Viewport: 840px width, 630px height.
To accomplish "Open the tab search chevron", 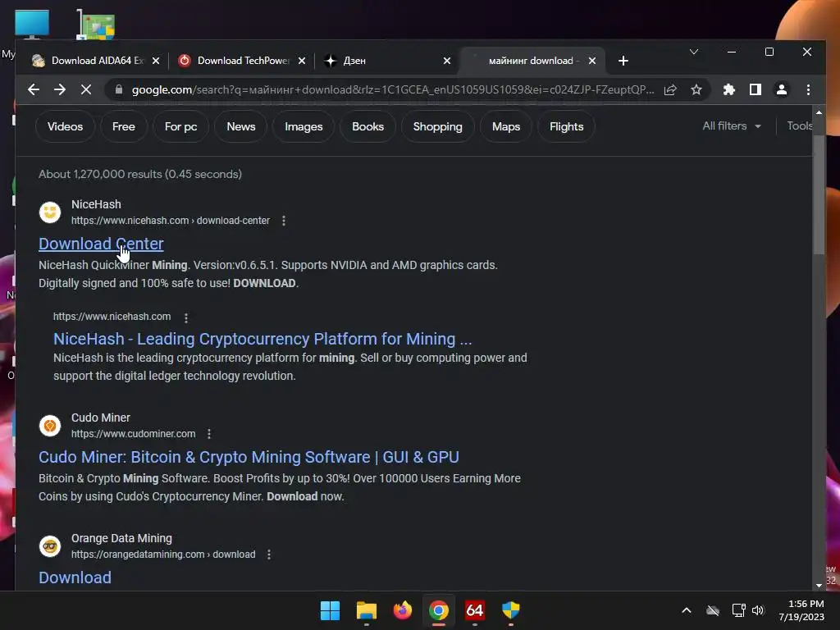I will [x=694, y=52].
